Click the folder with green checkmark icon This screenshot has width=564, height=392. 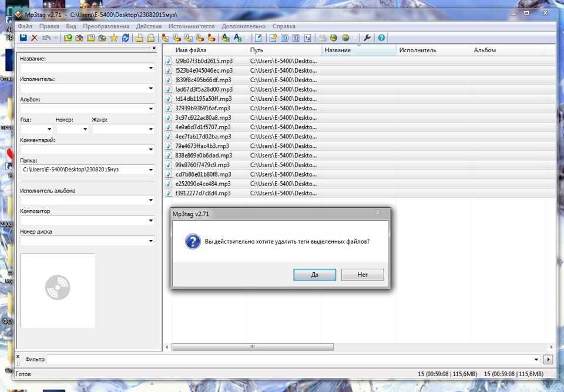click(68, 38)
